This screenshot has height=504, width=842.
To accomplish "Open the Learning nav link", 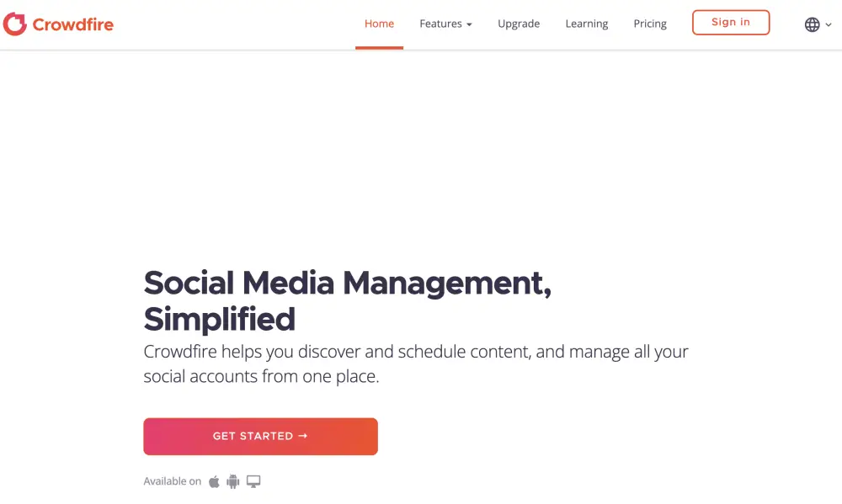I will 587,24.
